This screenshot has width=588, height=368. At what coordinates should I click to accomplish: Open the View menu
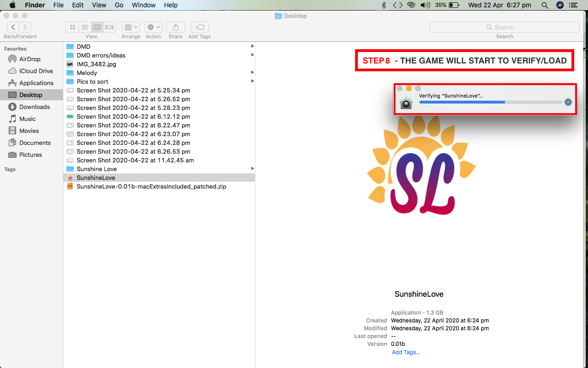[x=99, y=5]
